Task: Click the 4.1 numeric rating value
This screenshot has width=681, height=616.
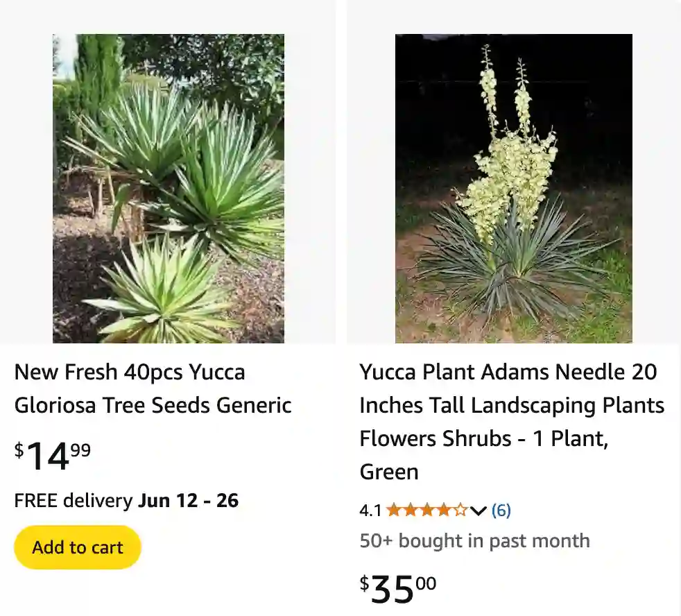Action: (371, 510)
